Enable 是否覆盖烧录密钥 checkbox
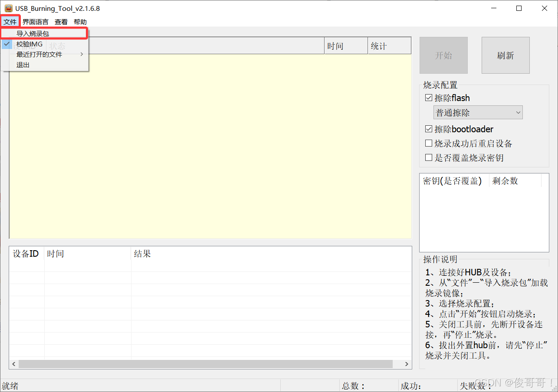This screenshot has height=392, width=558. pyautogui.click(x=429, y=158)
